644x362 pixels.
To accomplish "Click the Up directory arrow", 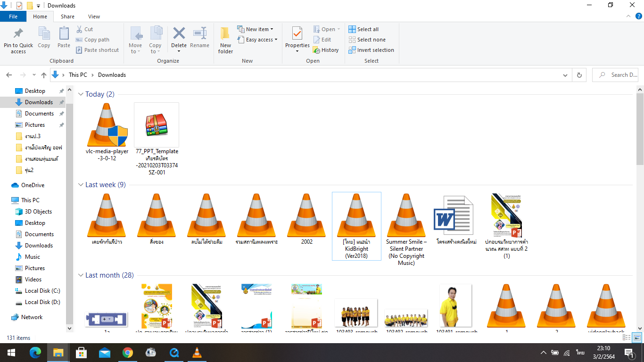I will tap(44, 75).
